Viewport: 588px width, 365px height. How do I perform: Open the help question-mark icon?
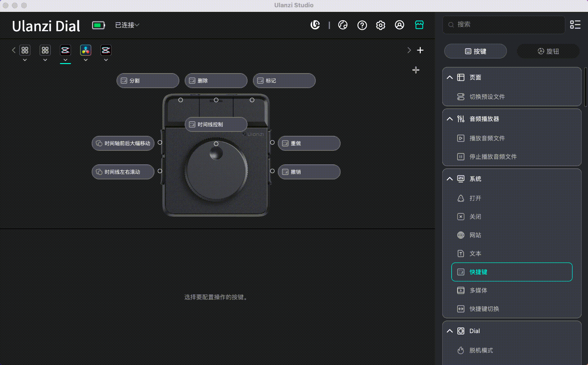click(x=362, y=25)
